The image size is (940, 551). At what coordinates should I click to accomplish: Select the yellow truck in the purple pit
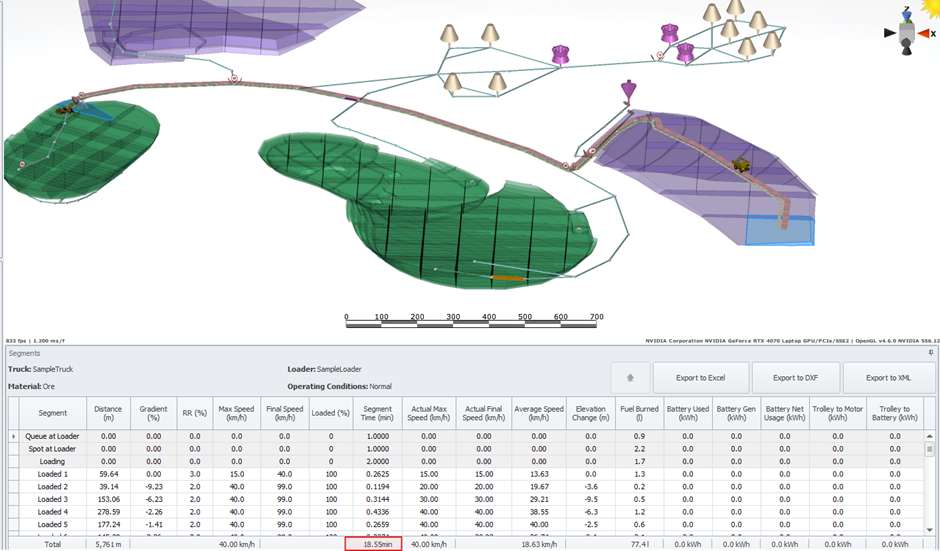(742, 165)
